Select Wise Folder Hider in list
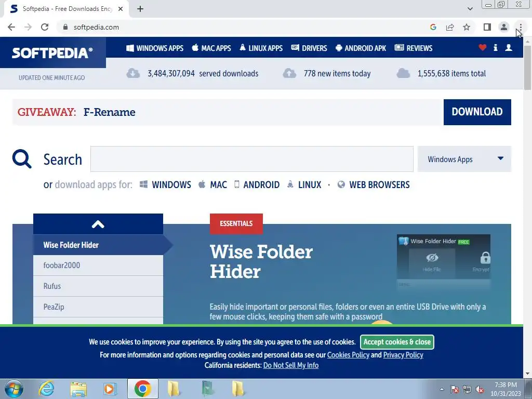 (98, 245)
